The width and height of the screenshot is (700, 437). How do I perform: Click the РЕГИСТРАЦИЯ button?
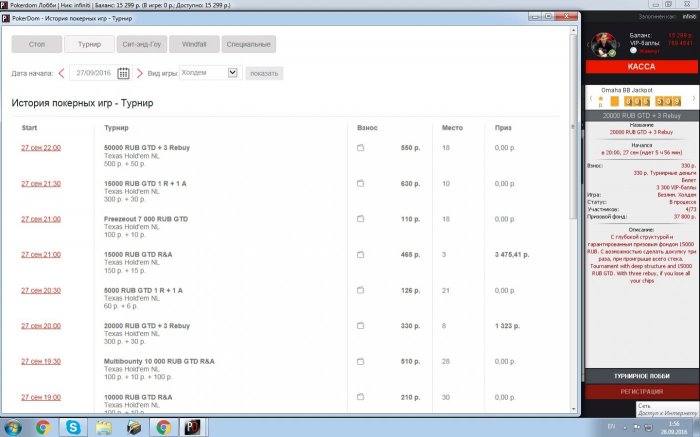(641, 391)
